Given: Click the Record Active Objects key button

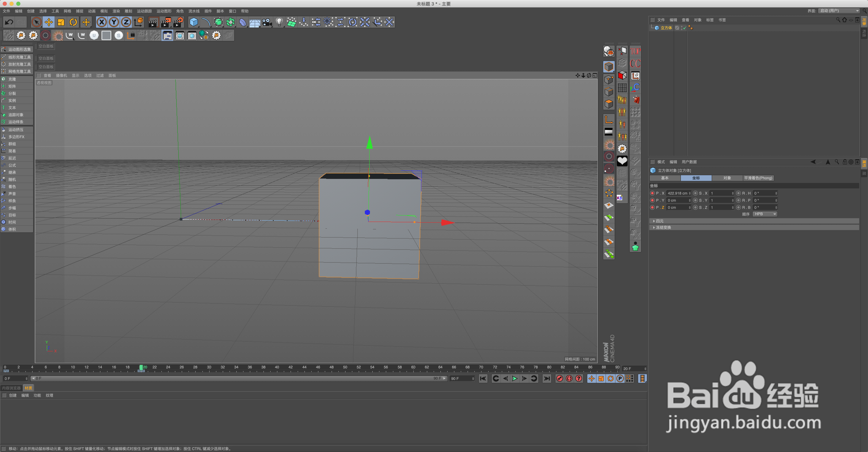Looking at the screenshot, I should point(560,379).
